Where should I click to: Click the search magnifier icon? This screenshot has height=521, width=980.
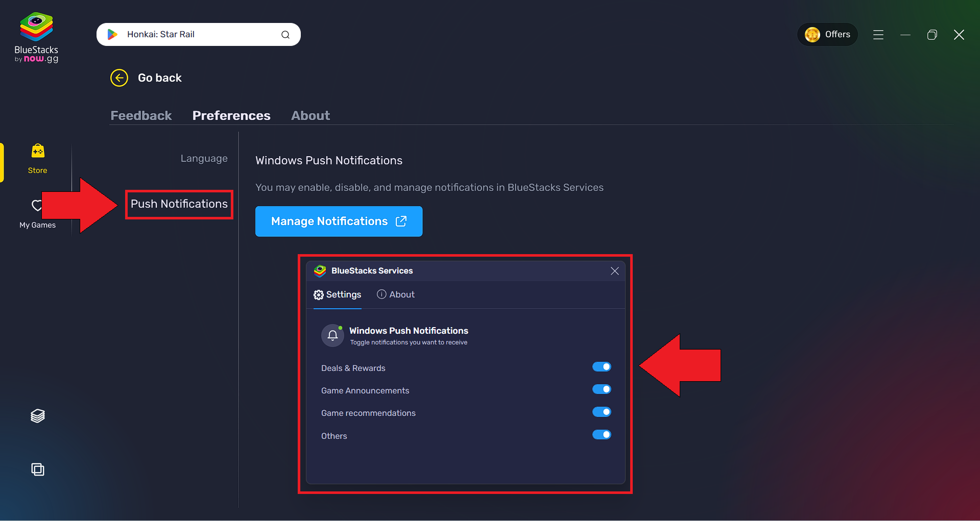[x=285, y=34]
